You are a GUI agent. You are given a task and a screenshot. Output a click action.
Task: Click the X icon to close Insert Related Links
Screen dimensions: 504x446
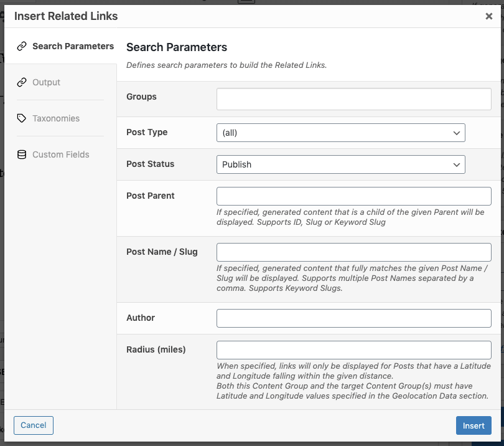[x=489, y=16]
